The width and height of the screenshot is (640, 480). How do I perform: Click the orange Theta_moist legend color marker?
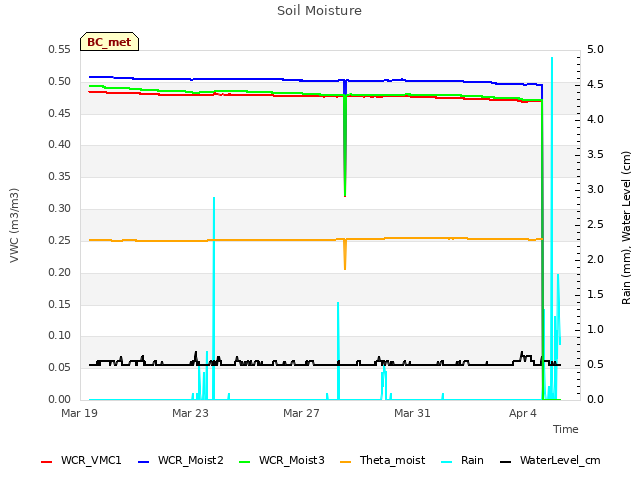point(345,462)
